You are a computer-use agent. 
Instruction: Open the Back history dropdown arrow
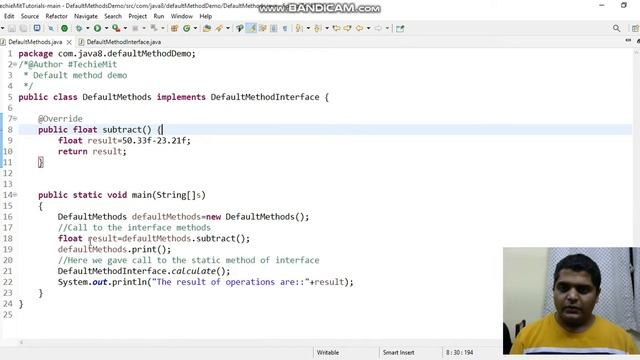368,28
